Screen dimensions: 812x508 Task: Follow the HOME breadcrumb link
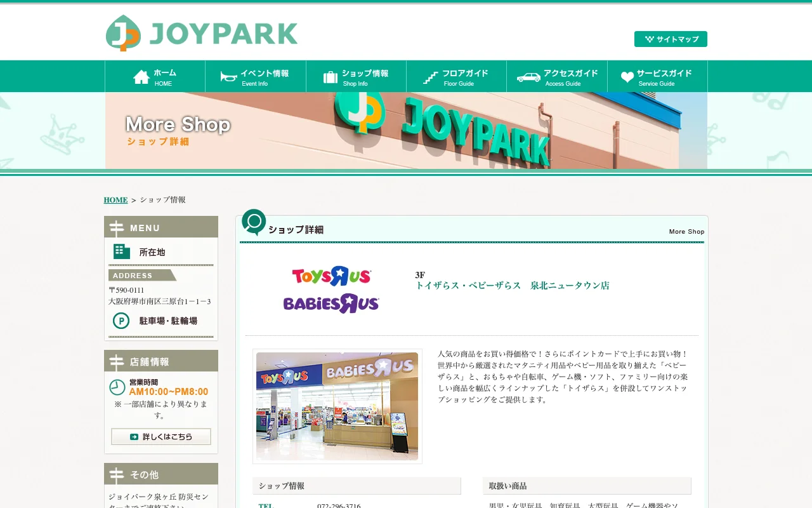click(115, 200)
